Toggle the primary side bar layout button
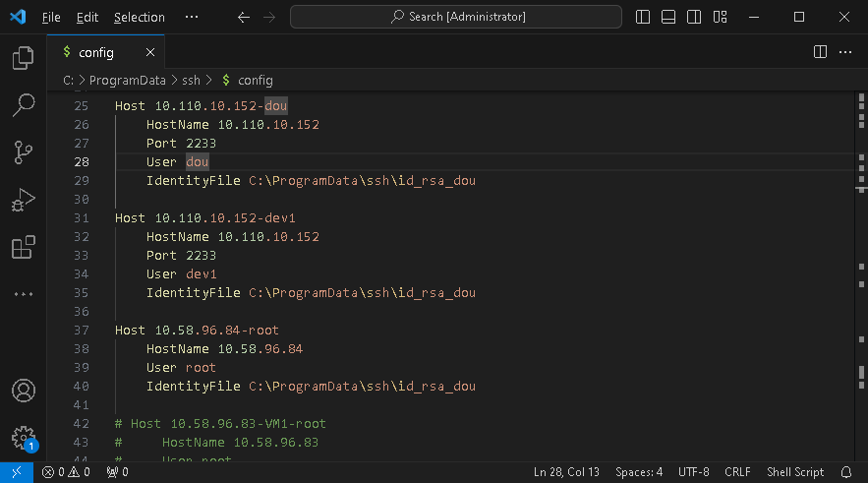Viewport: 868px width, 483px height. tap(644, 17)
